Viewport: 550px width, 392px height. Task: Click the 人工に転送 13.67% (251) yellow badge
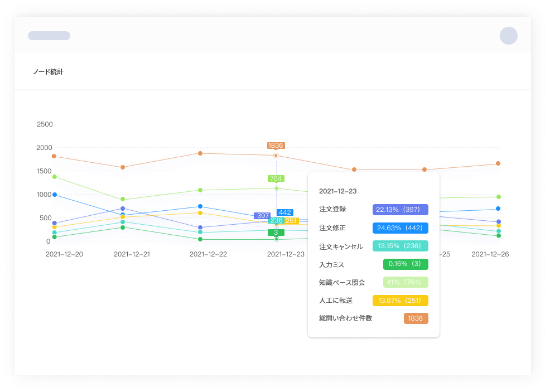(x=400, y=301)
